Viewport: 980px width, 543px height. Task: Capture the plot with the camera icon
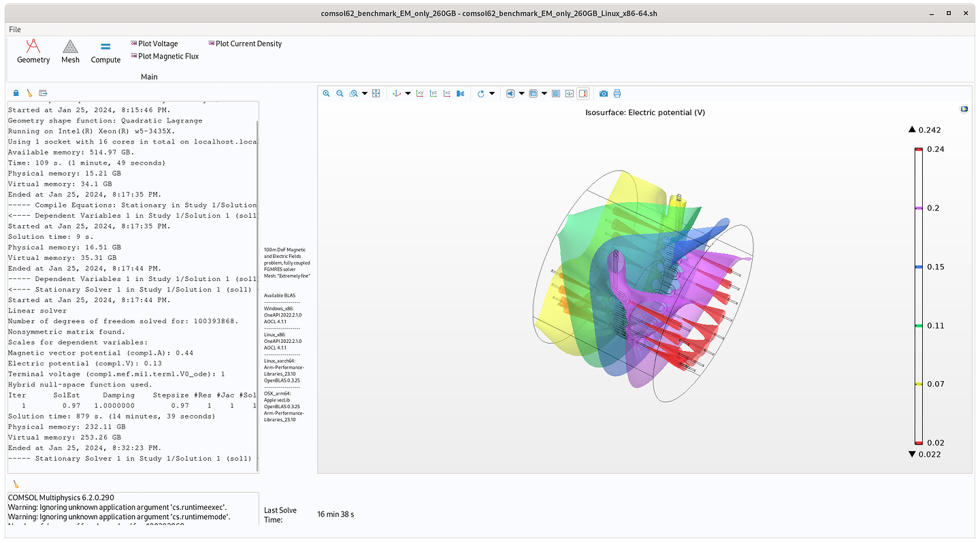point(603,93)
